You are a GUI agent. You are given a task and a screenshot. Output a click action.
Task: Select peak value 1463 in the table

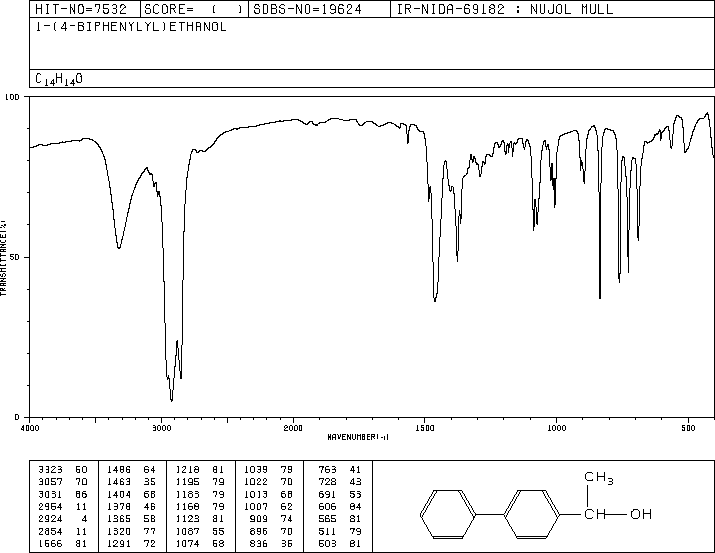coord(119,482)
